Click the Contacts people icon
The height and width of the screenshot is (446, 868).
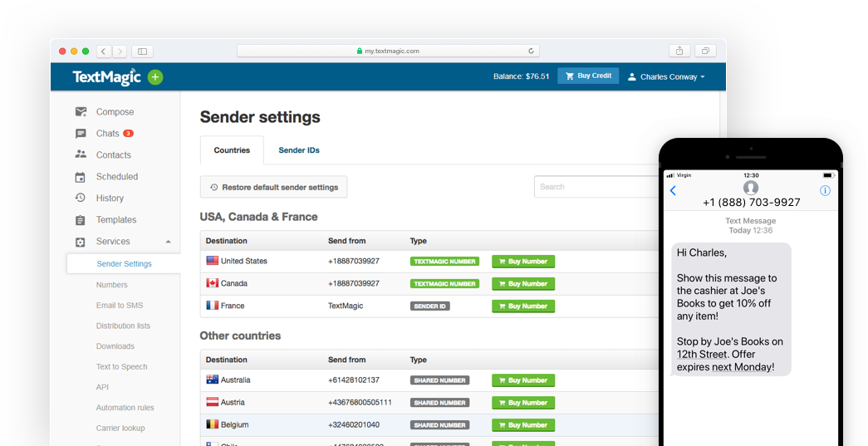tap(81, 154)
